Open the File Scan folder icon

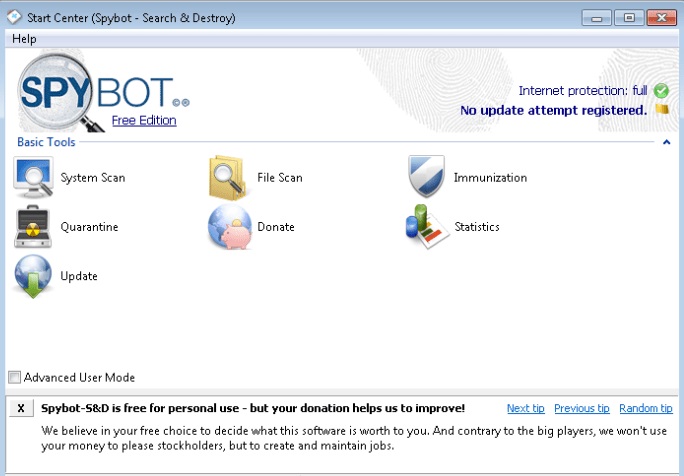(x=227, y=178)
